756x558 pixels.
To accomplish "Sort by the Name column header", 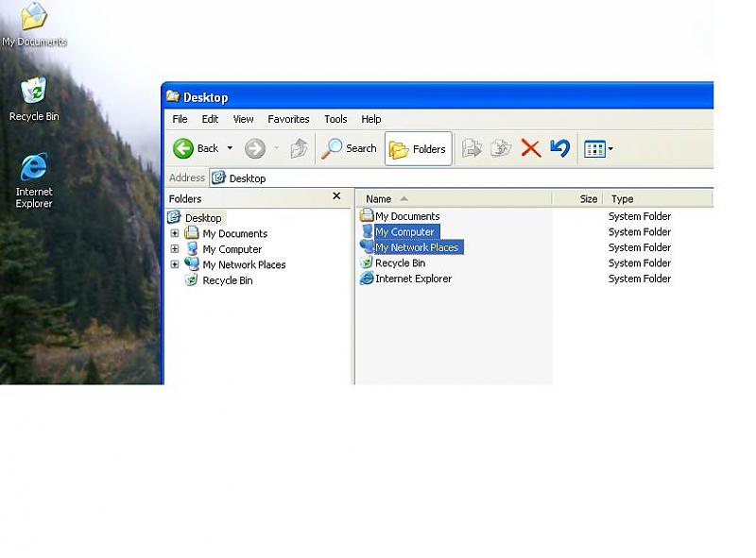I will [379, 199].
